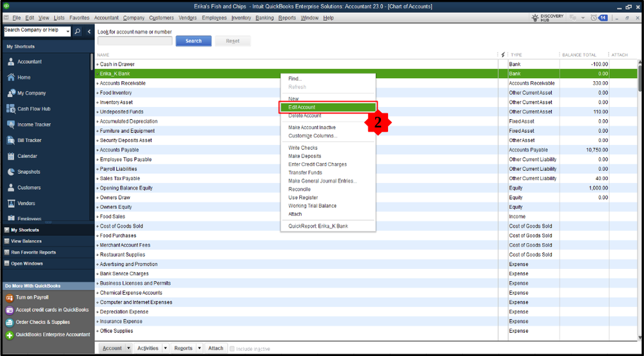
Task: Select Open Windows in the sidebar
Action: point(26,264)
